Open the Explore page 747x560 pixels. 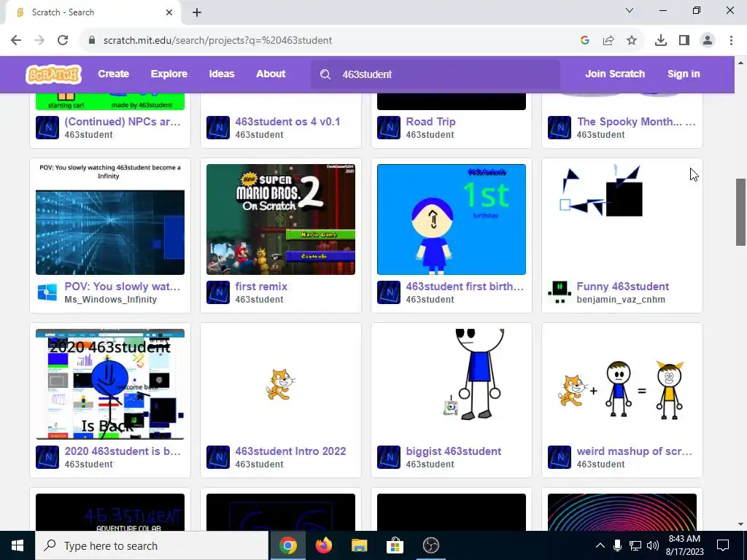pos(169,74)
